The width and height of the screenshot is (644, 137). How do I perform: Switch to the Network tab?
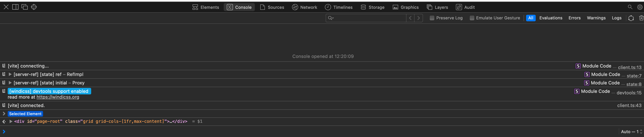pos(304,7)
